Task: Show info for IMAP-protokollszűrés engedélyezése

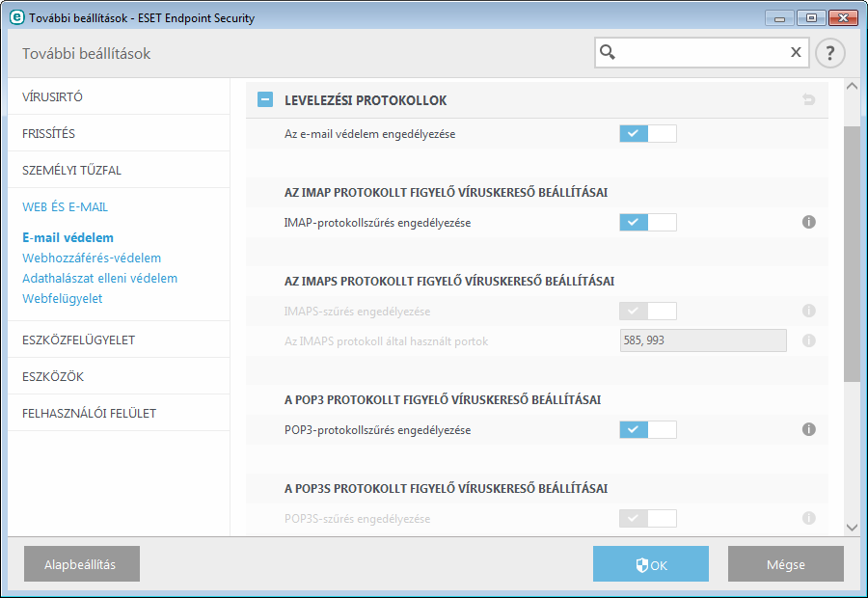Action: click(x=809, y=222)
